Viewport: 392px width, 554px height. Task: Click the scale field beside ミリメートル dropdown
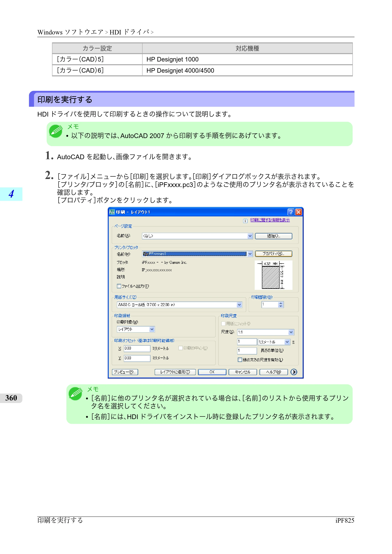(247, 342)
